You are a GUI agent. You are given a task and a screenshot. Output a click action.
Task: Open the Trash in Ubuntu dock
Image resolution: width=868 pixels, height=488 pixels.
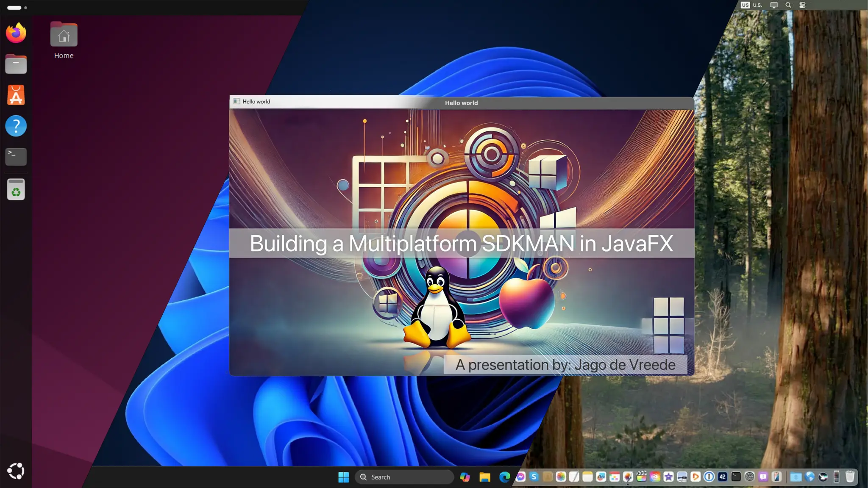point(16,189)
